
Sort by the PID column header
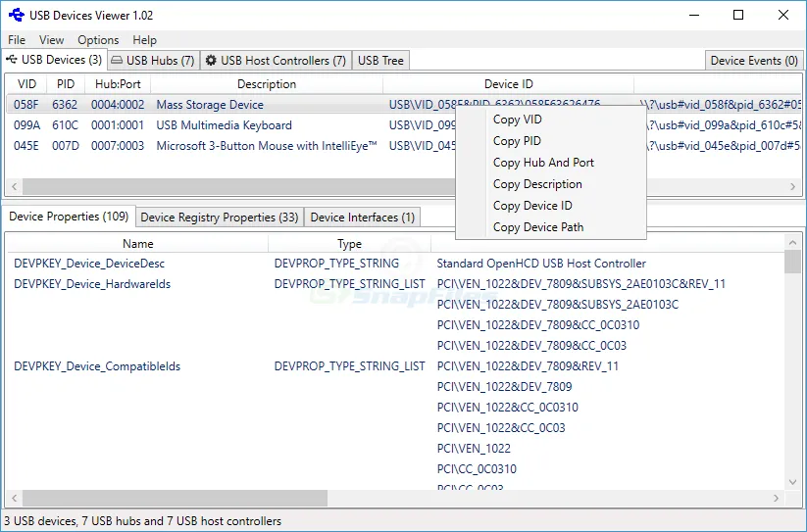pos(66,84)
